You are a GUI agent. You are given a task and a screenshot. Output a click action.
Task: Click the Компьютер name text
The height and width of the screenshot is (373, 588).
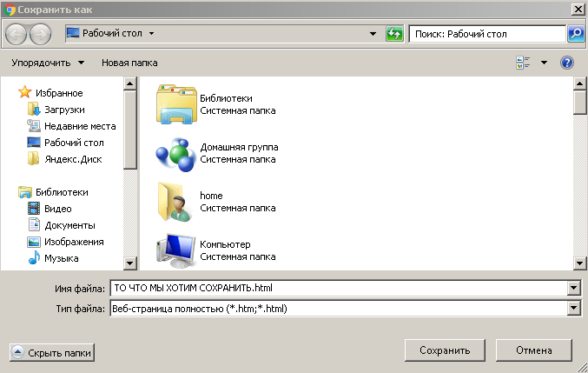pyautogui.click(x=225, y=244)
